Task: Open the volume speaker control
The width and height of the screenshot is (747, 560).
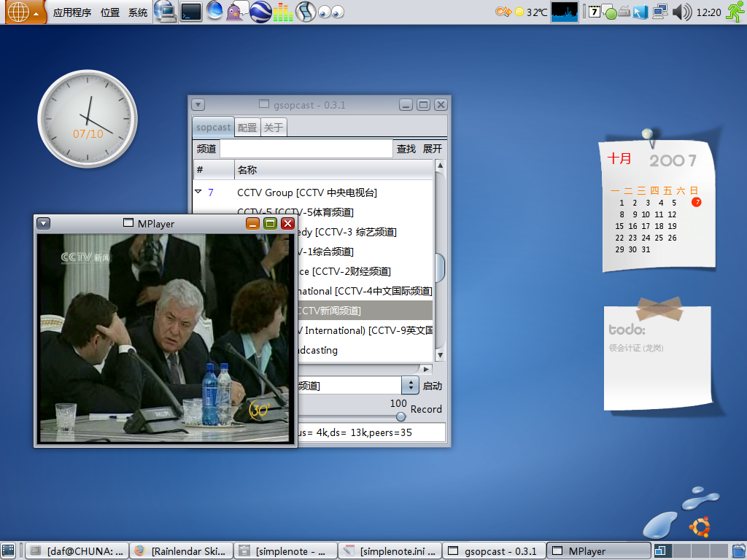Action: click(x=682, y=12)
